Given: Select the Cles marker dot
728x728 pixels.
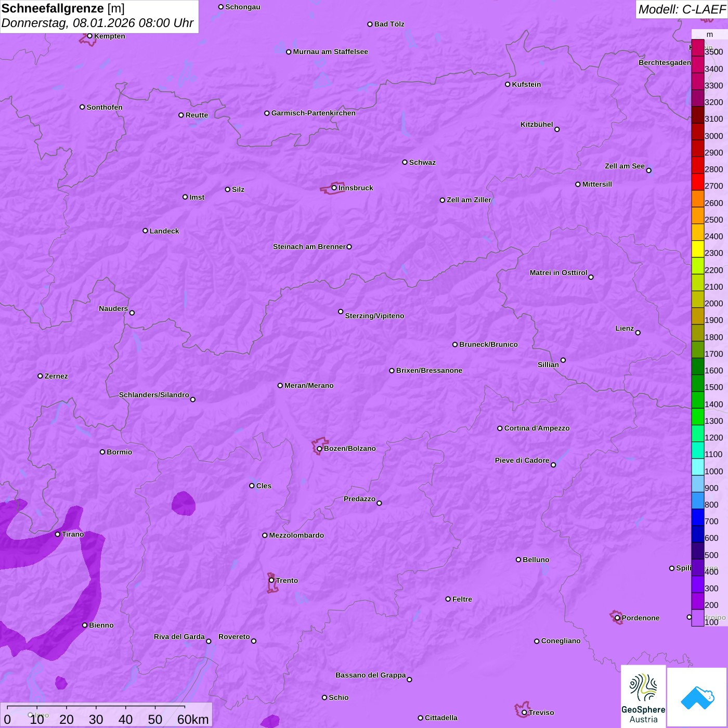Looking at the screenshot, I should click(252, 486).
